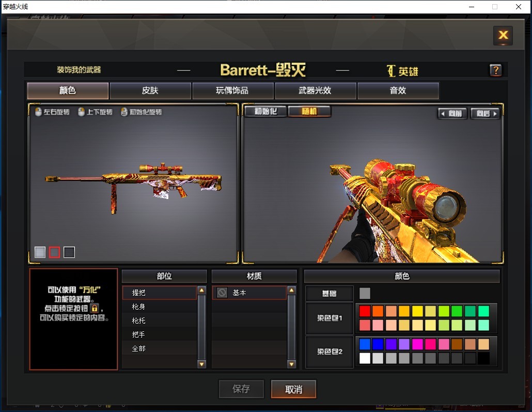Step back with the 向前 button

click(452, 113)
